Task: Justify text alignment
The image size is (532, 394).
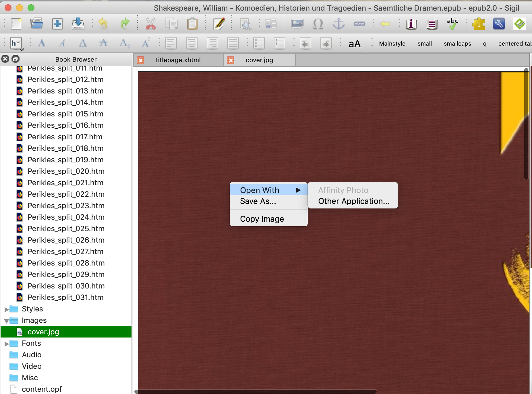Action: point(233,43)
